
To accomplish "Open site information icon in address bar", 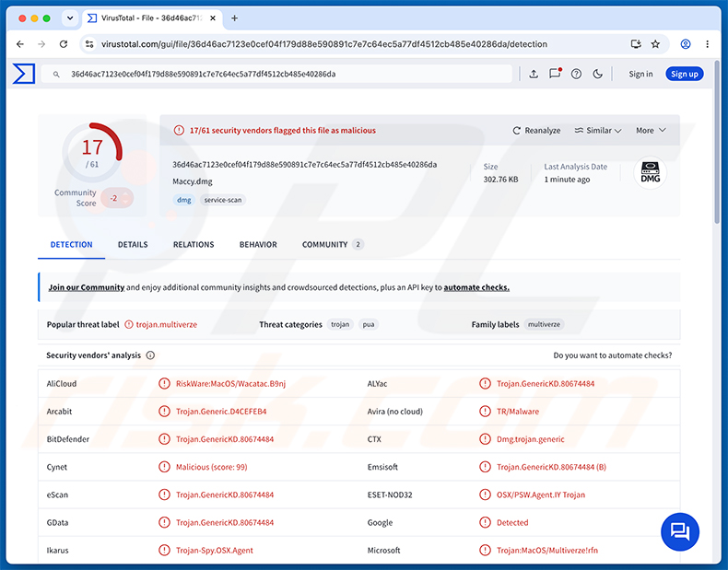I will (89, 44).
